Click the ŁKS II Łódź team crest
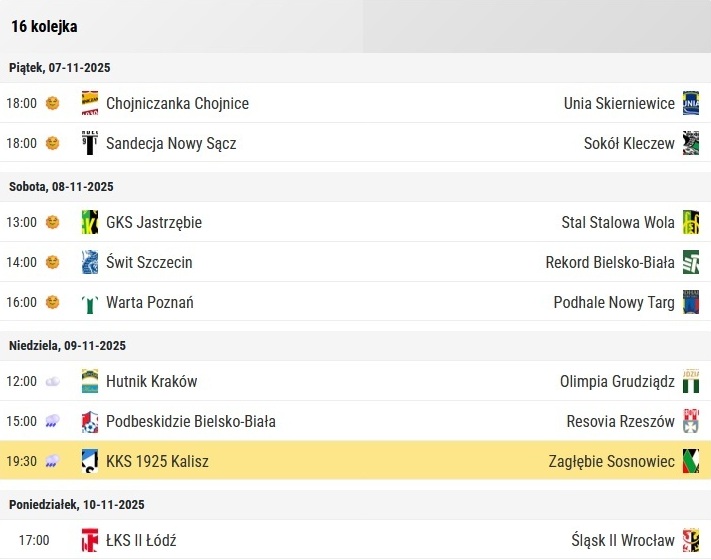This screenshot has height=560, width=711. pos(90,540)
